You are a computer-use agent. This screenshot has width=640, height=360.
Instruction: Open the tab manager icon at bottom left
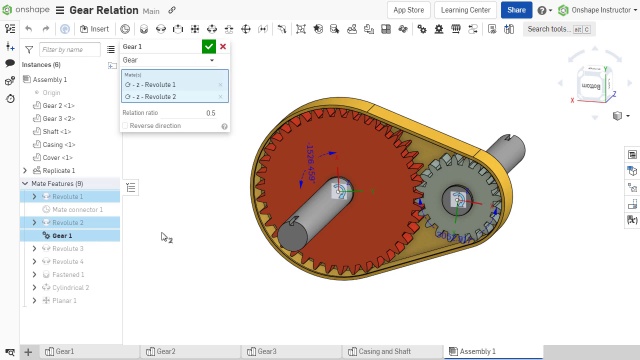click(x=10, y=352)
